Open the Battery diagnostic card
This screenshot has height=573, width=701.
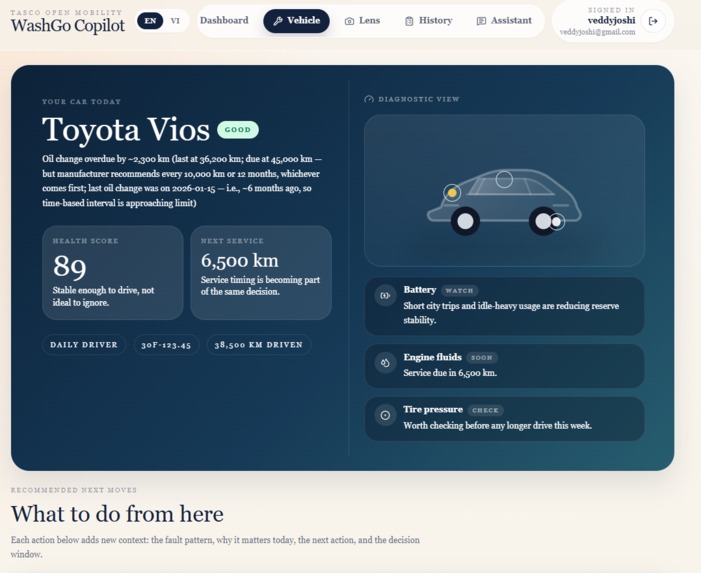point(504,306)
